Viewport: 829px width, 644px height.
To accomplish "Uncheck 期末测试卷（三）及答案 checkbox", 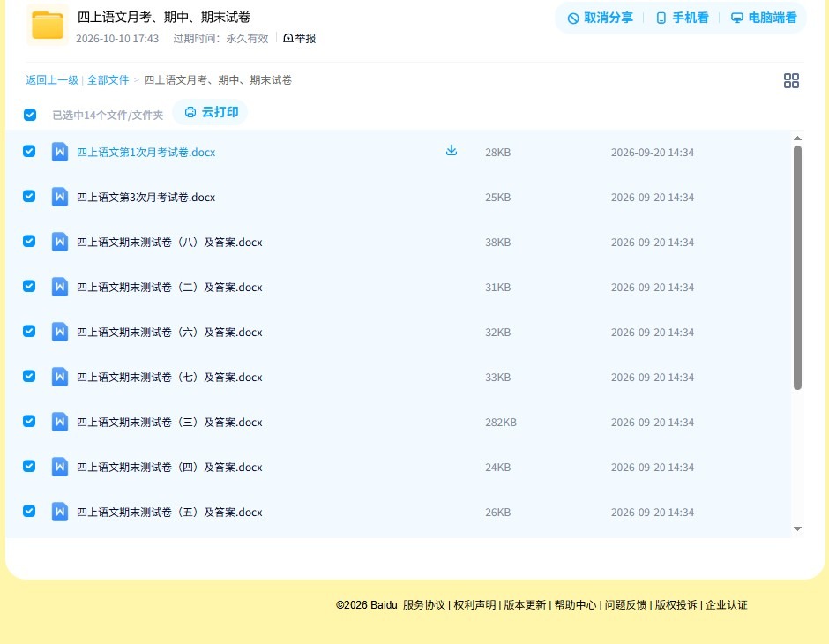I will click(29, 421).
